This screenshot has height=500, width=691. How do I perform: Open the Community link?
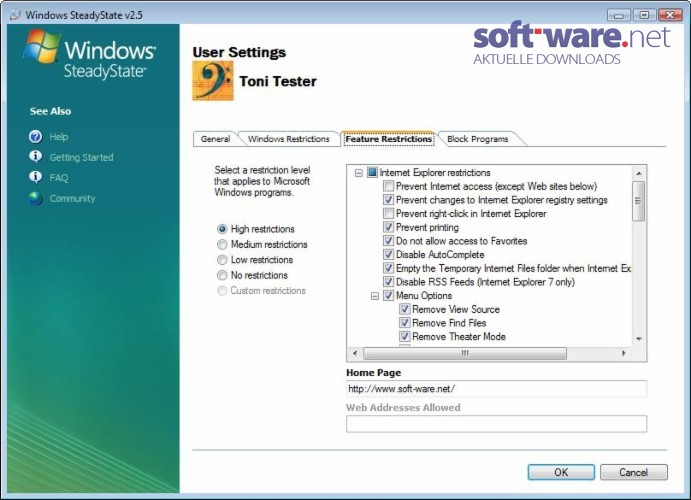click(72, 199)
